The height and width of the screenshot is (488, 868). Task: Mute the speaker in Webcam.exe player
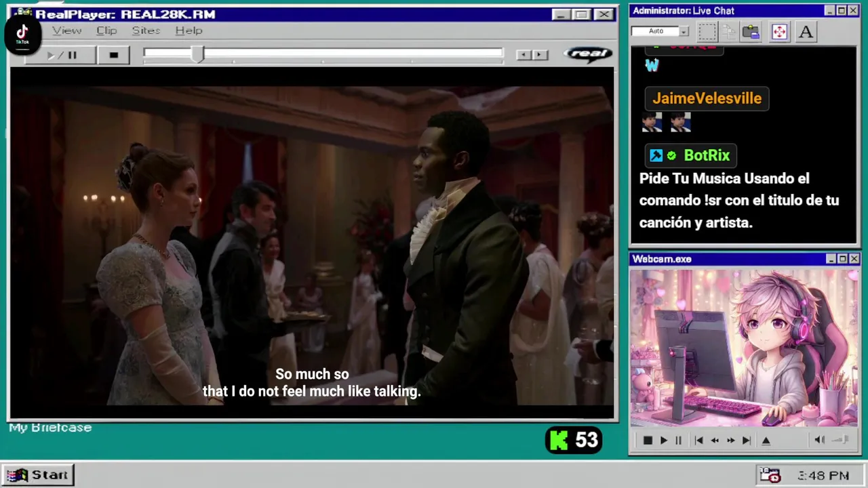click(x=819, y=440)
